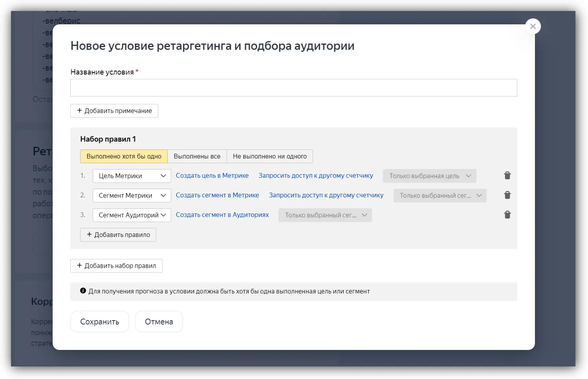This screenshot has width=588, height=379.
Task: Click the 'Добавить правило' button
Action: (x=118, y=235)
